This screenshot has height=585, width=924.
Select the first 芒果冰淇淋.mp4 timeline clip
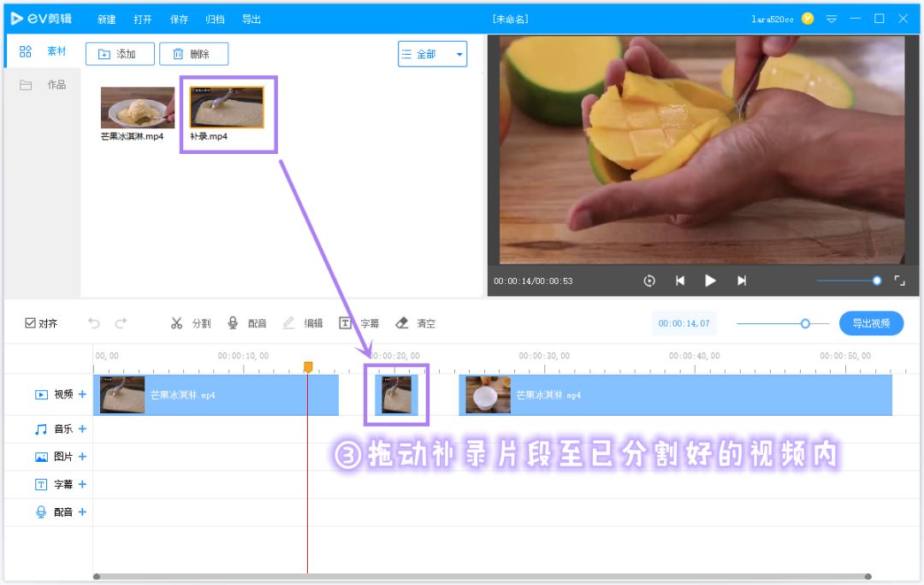[x=216, y=395]
